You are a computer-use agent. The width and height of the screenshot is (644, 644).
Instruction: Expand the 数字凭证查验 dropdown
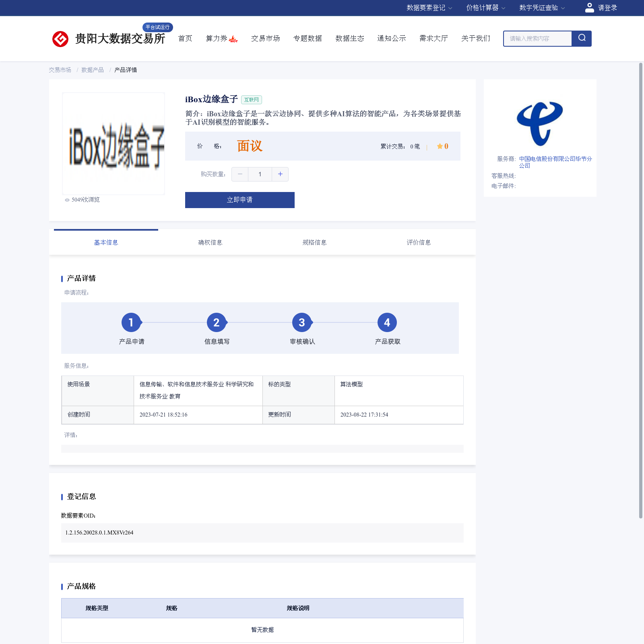point(542,8)
